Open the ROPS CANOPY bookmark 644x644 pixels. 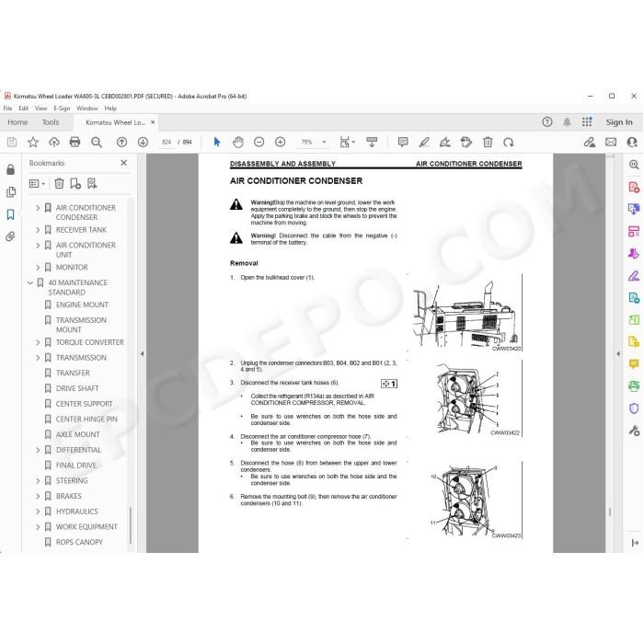79,542
